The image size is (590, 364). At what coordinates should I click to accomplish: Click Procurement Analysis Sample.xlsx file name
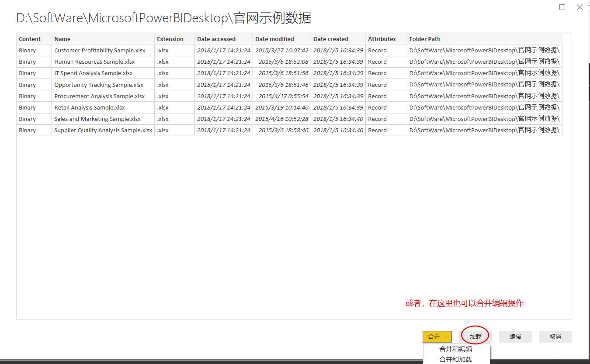[99, 96]
